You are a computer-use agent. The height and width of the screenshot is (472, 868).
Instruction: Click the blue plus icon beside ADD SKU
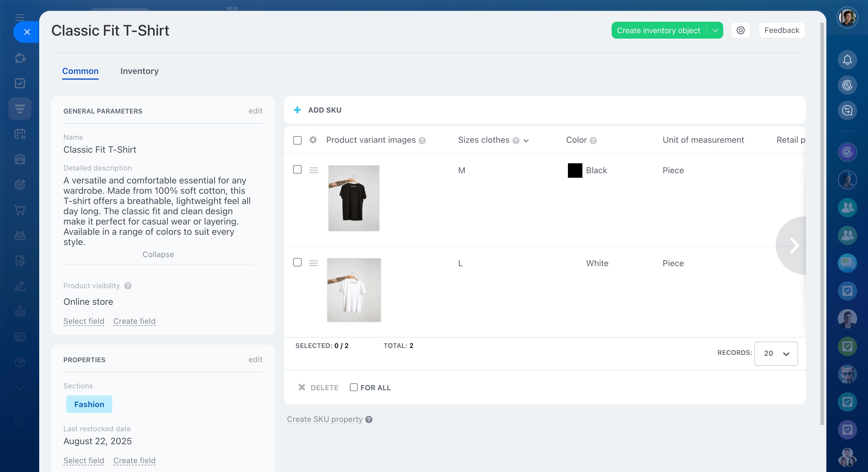tap(297, 110)
